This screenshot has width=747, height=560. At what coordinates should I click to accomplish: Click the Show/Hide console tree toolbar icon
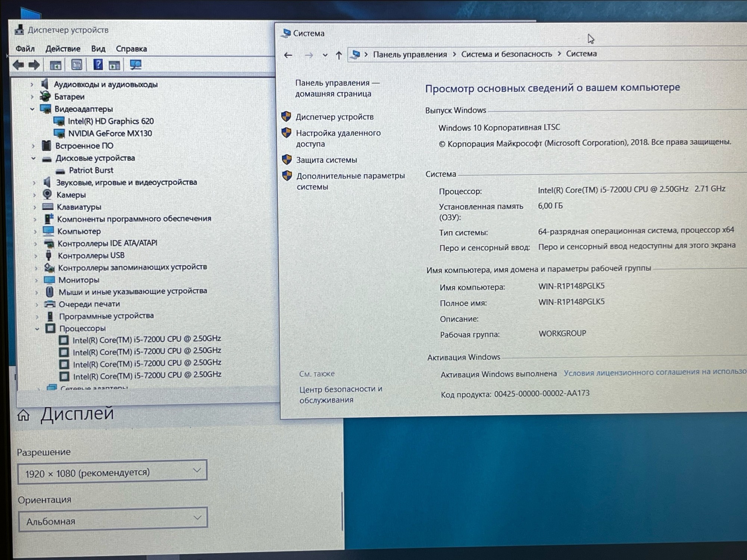[56, 65]
